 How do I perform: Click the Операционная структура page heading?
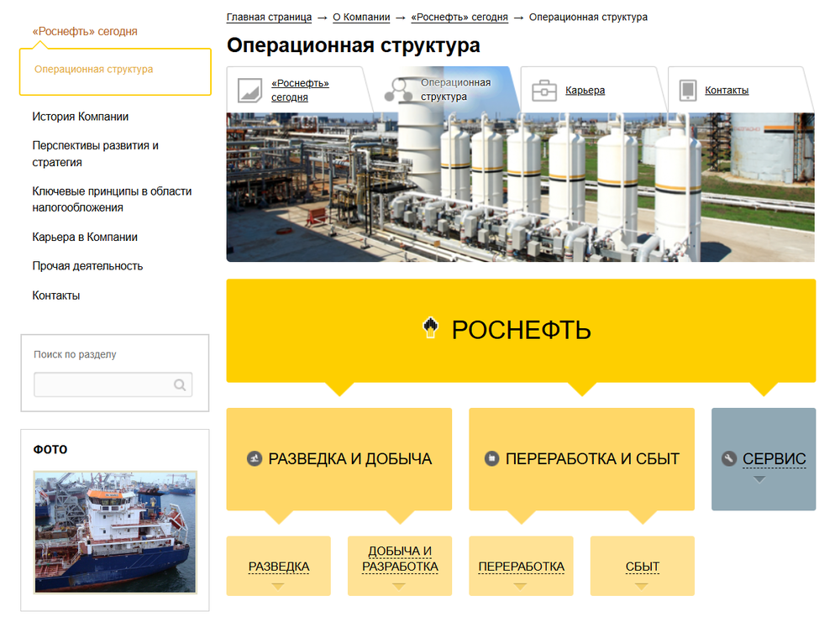pos(354,45)
